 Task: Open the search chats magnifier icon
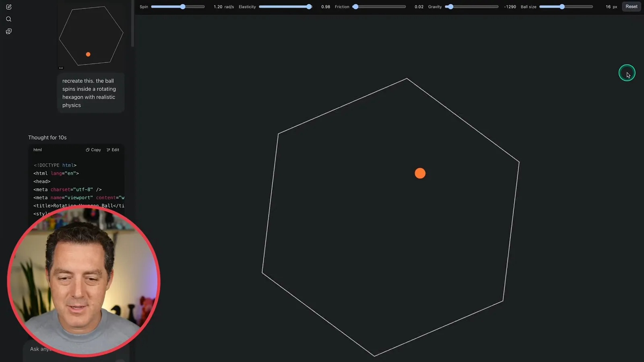pos(8,19)
